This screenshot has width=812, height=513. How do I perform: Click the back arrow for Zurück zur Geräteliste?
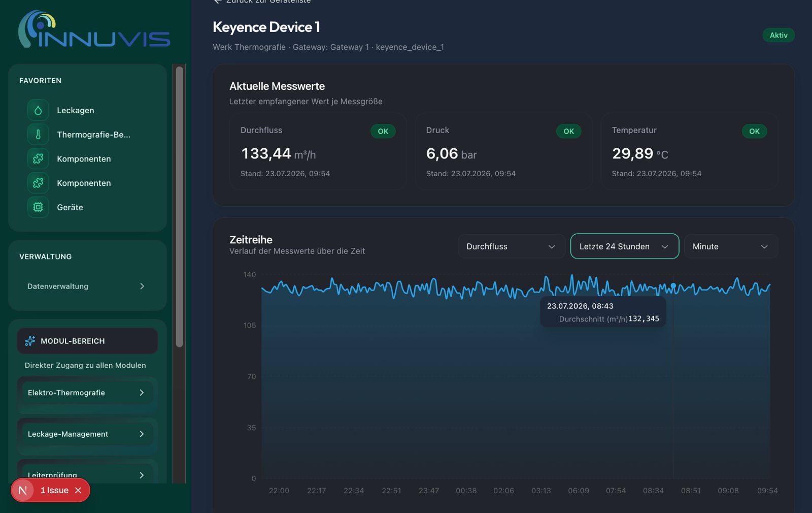[x=217, y=2]
